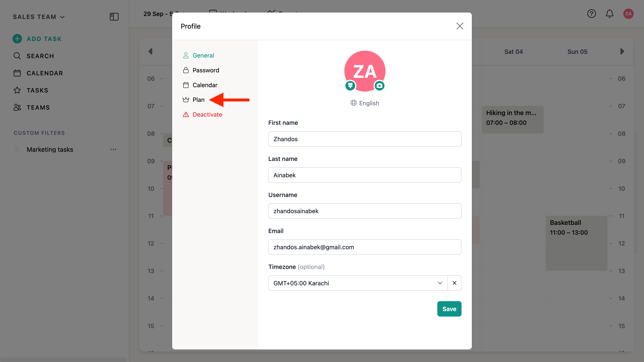Close the Profile dialog
644x362 pixels.
coord(460,26)
